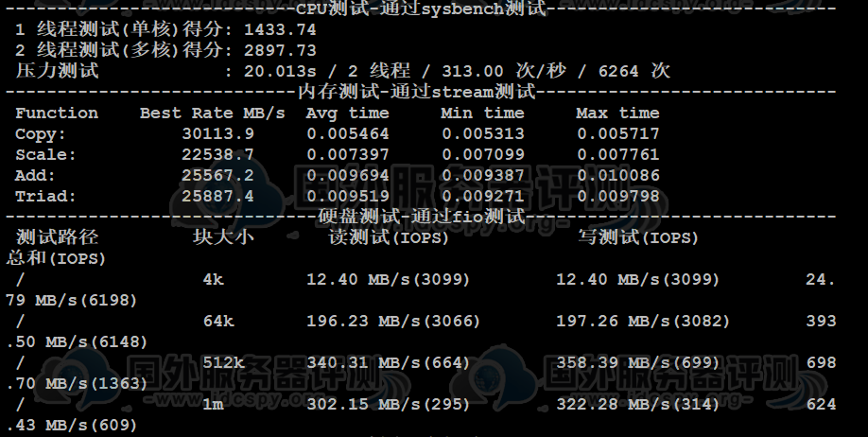Select the single-core score 1433.74
This screenshot has width=868, height=437.
point(280,29)
